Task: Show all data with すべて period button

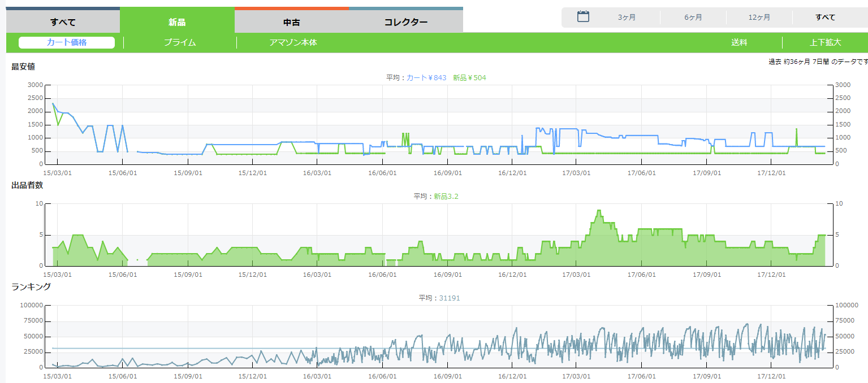Action: (x=825, y=18)
